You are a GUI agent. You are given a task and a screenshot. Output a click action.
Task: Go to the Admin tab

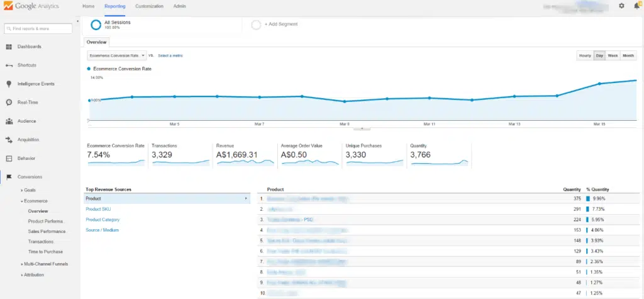coord(179,6)
